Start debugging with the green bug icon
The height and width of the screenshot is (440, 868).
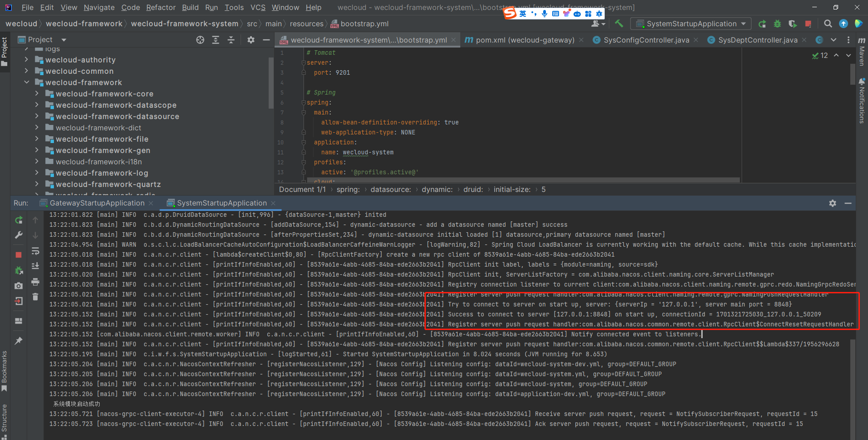(777, 24)
